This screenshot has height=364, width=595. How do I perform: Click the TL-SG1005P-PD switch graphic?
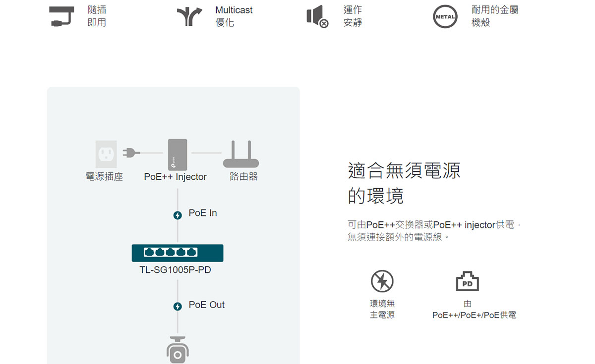(x=178, y=253)
